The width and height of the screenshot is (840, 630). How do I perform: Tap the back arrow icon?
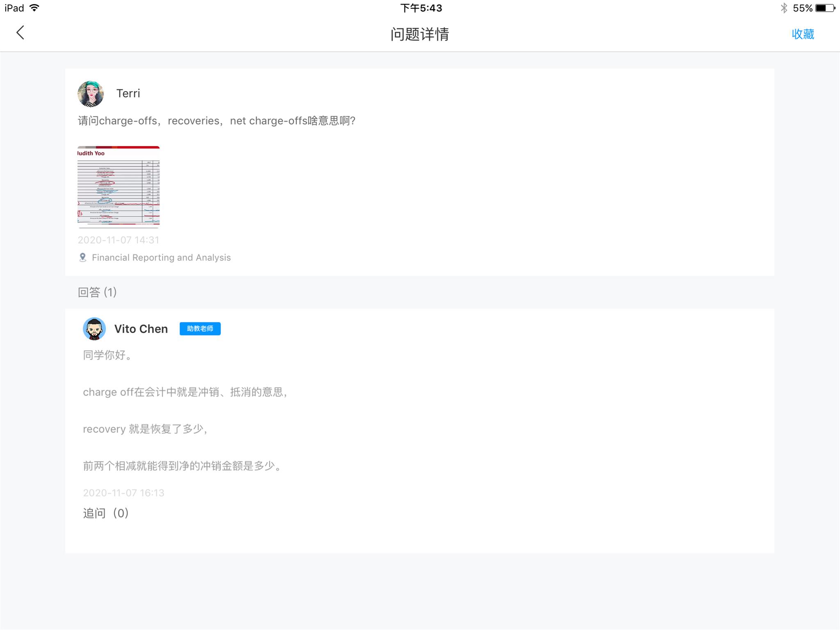[x=20, y=33]
